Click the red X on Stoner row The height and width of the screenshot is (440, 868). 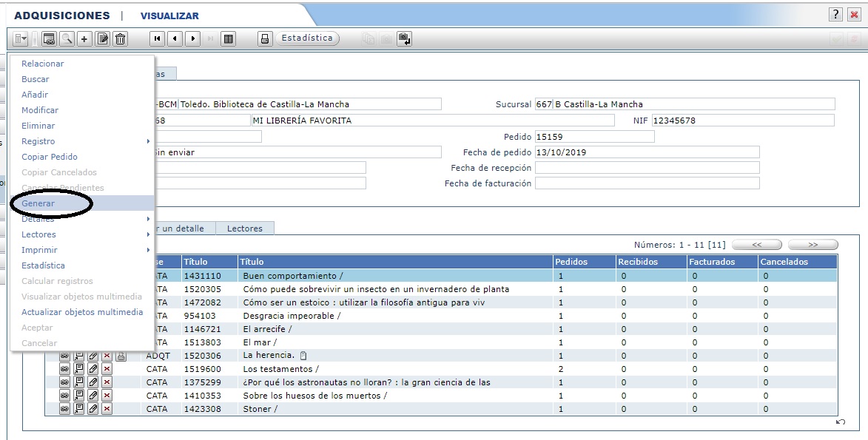(x=107, y=409)
